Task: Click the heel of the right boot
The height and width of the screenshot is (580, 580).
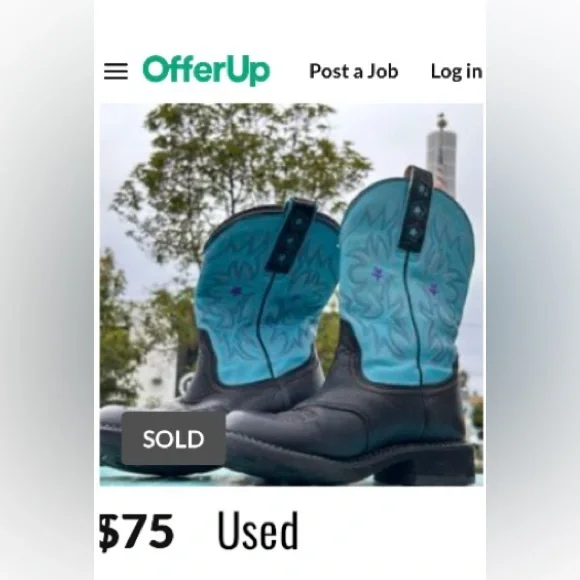Action: pyautogui.click(x=436, y=464)
